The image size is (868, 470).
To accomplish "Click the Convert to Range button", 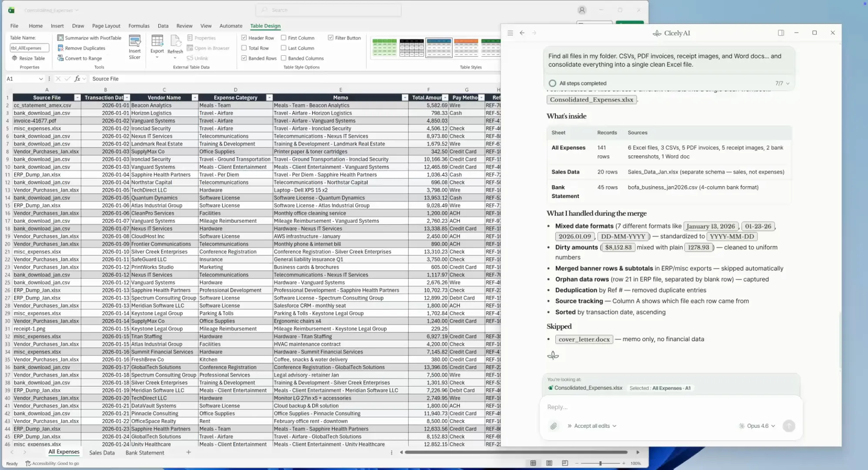I will tap(83, 58).
